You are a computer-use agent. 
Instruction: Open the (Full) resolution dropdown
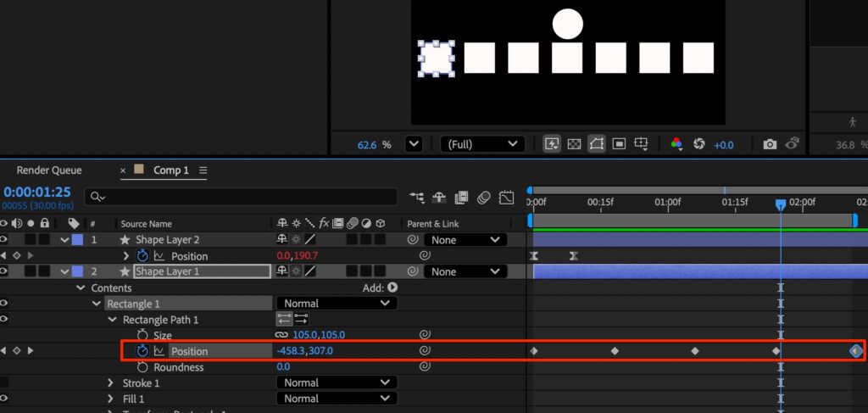pos(481,144)
